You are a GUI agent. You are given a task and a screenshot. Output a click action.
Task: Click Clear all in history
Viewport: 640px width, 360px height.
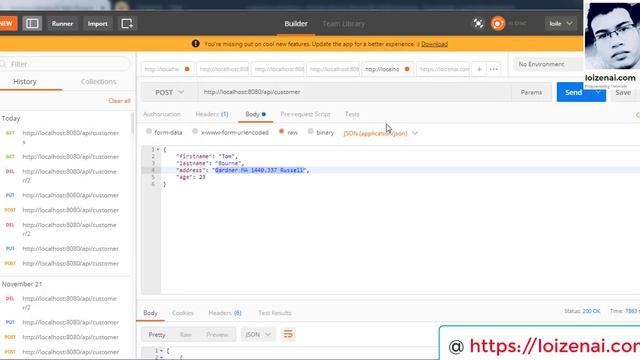click(119, 101)
